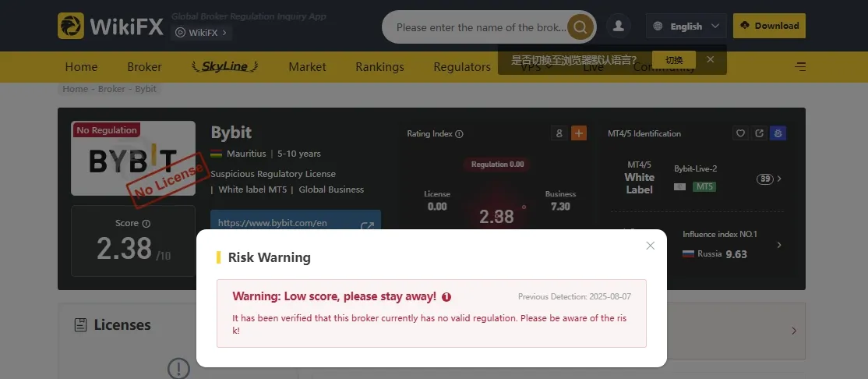The width and height of the screenshot is (868, 379).
Task: Click the yellow Download button
Action: pyautogui.click(x=769, y=26)
